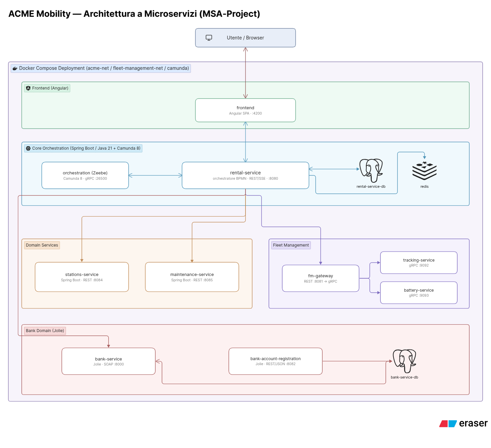Click the 'orchestratore BPMN · REST/SSE · :8080' subtitle

[246, 179]
